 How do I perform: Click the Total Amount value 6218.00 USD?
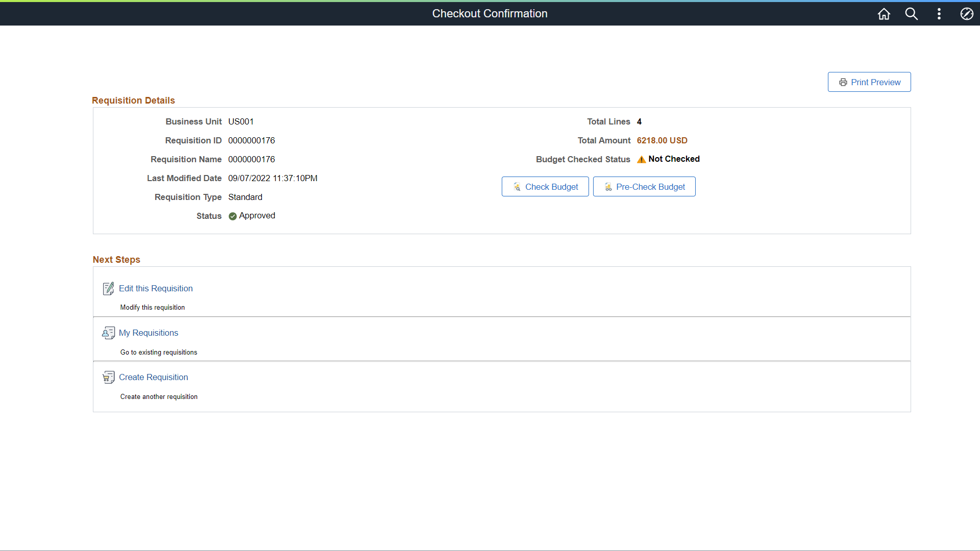coord(662,140)
